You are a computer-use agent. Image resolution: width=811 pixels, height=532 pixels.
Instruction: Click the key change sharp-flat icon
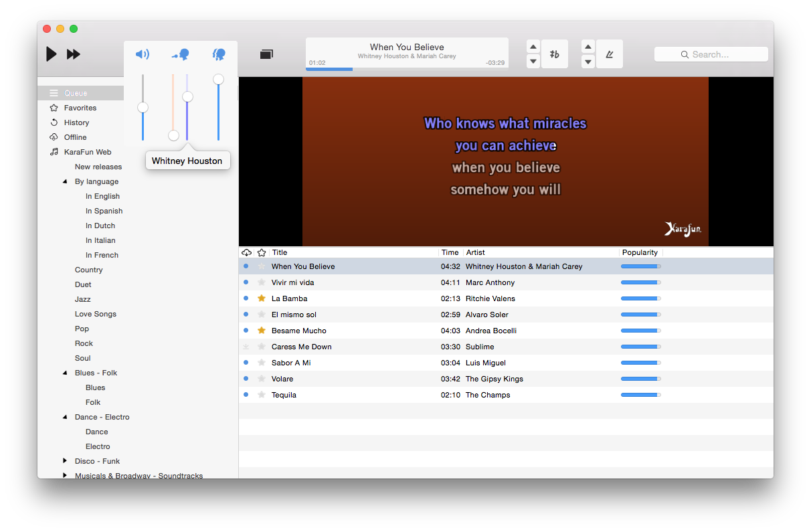pyautogui.click(x=554, y=54)
